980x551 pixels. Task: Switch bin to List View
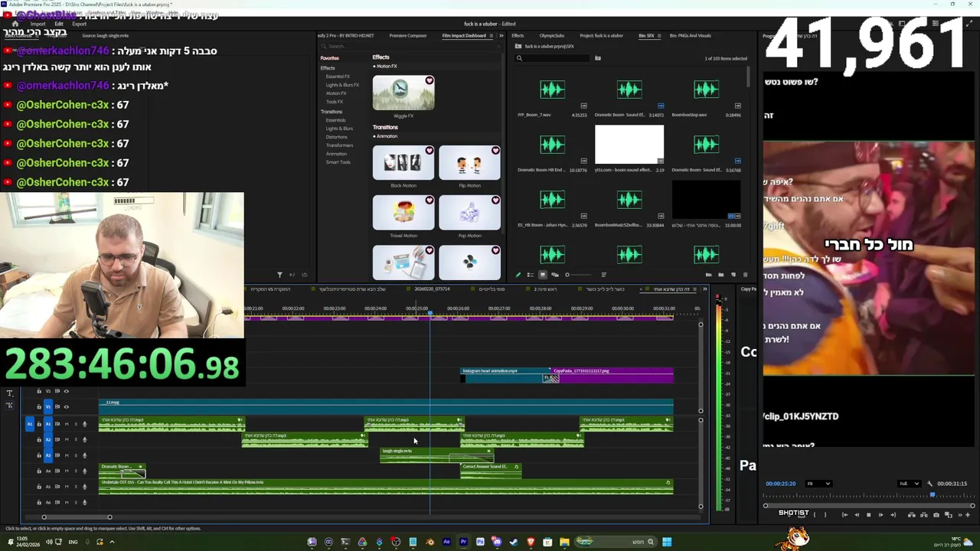pyautogui.click(x=531, y=274)
